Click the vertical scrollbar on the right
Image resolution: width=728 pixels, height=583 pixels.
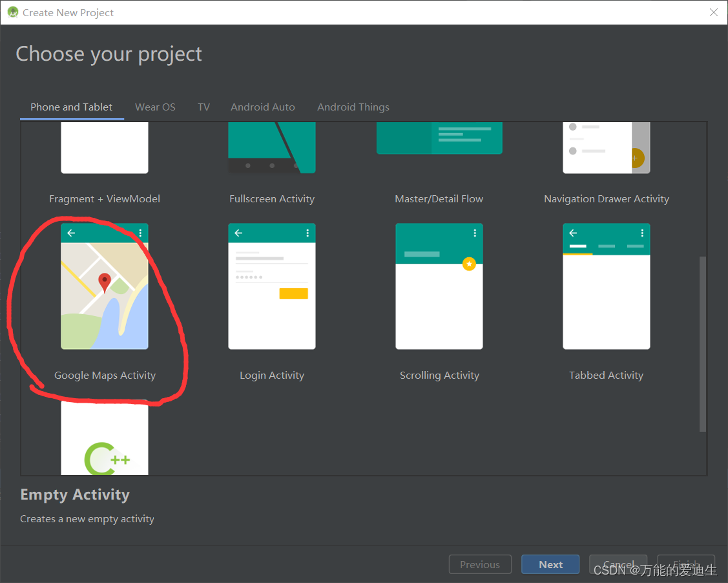[702, 343]
